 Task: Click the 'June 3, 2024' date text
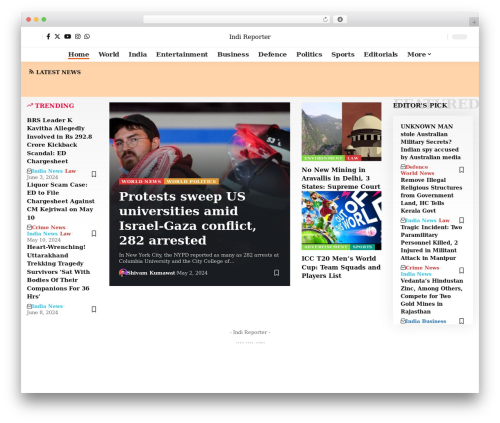click(42, 177)
